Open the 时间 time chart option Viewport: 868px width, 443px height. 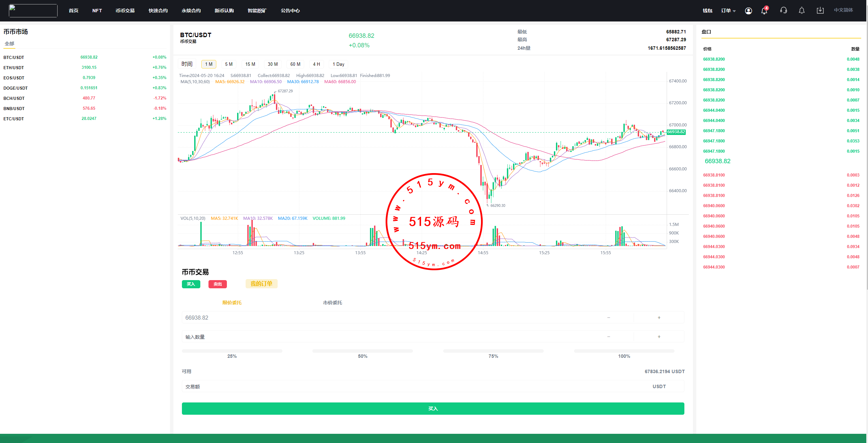pyautogui.click(x=187, y=64)
